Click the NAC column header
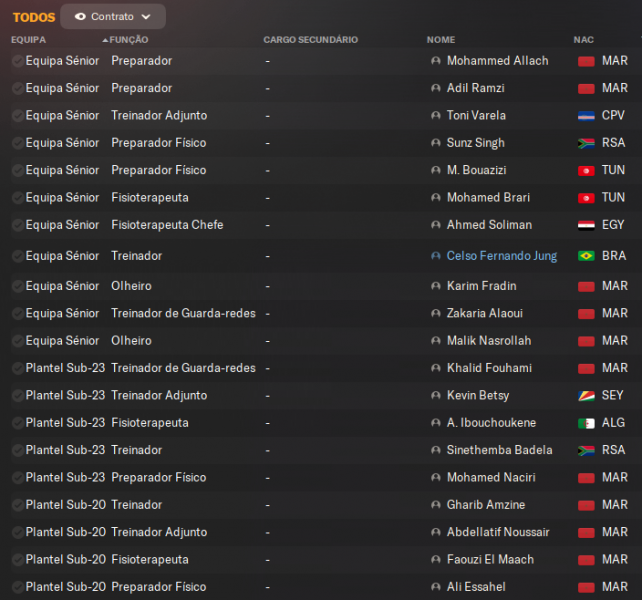The height and width of the screenshot is (600, 642). [583, 40]
